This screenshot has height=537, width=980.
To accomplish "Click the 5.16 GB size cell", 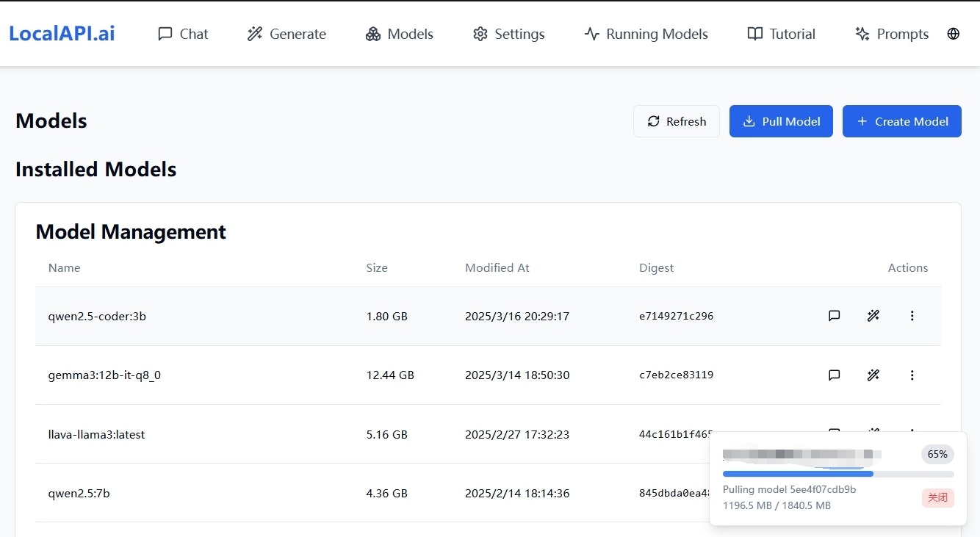I will click(387, 434).
